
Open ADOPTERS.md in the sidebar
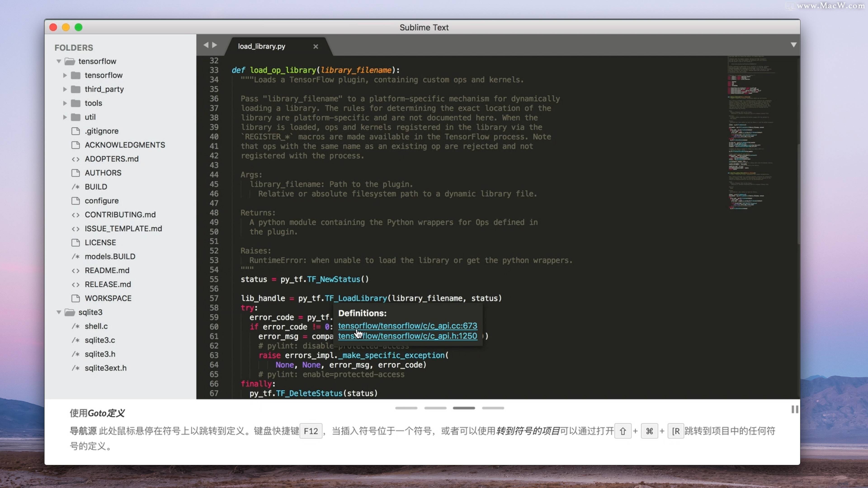tap(111, 159)
